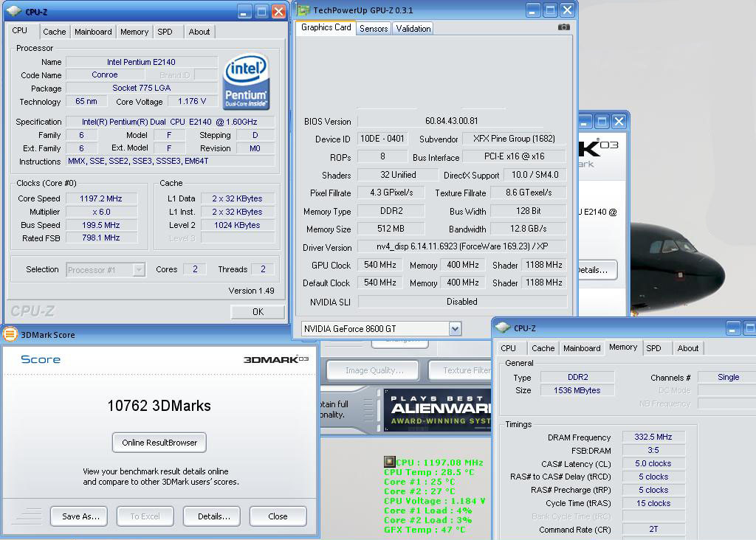The width and height of the screenshot is (756, 540).
Task: Click Details... in 3DMark Score window
Action: (x=212, y=516)
